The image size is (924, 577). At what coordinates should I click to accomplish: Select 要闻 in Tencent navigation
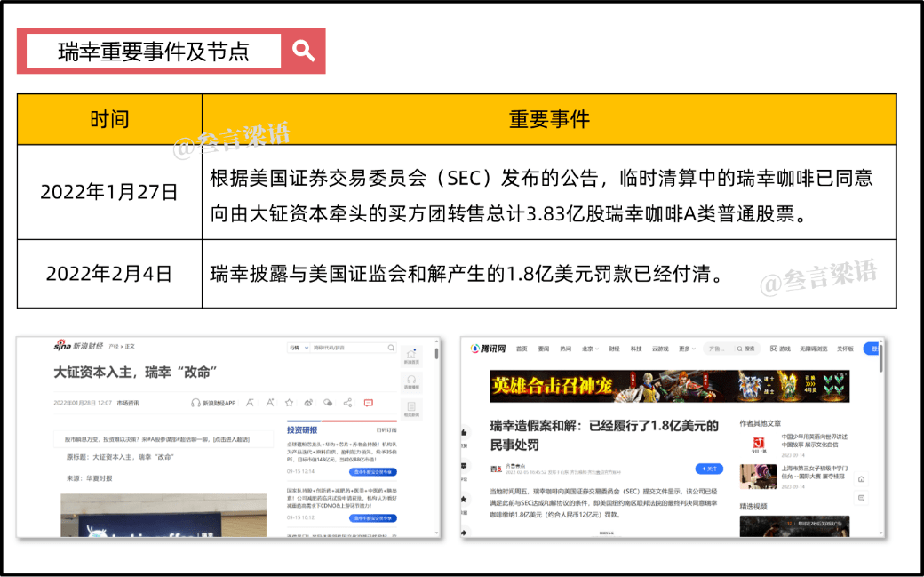544,349
